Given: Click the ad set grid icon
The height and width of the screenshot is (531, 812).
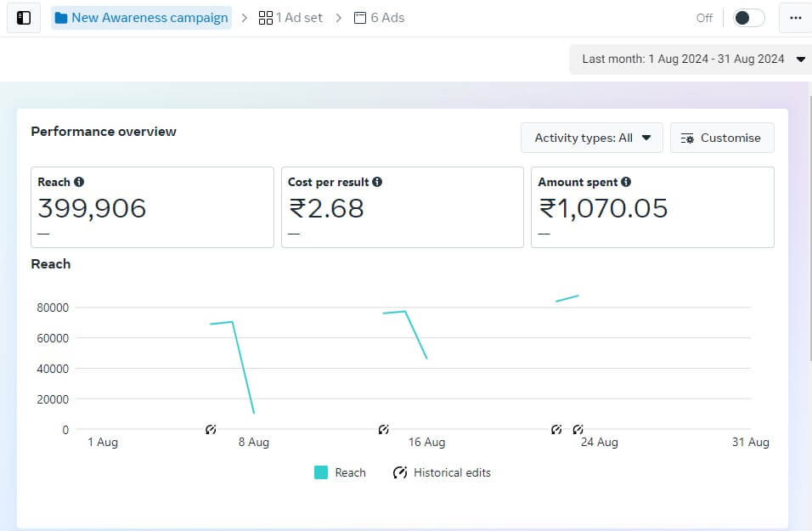Looking at the screenshot, I should click(x=266, y=18).
